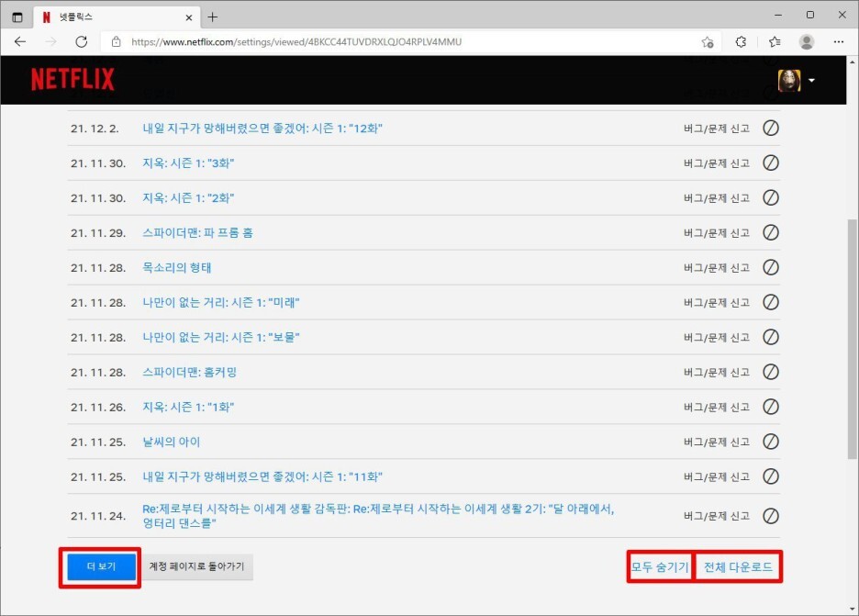Viewport: 859px width, 616px height.
Task: Open the profile avatar menu
Action: [x=789, y=81]
